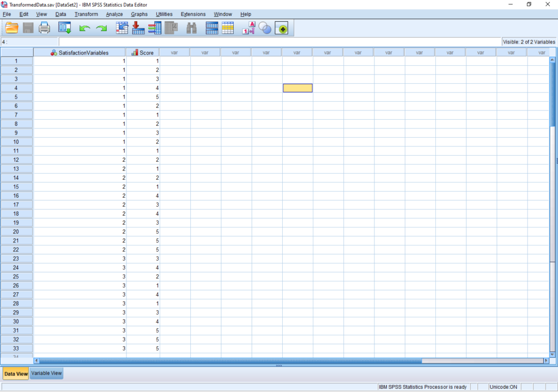Open the Recall Recently Used Dialogs icon

[x=64, y=27]
